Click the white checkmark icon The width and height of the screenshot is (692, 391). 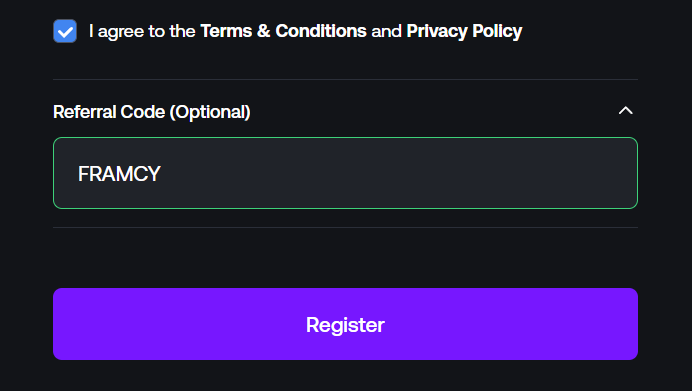pos(65,32)
